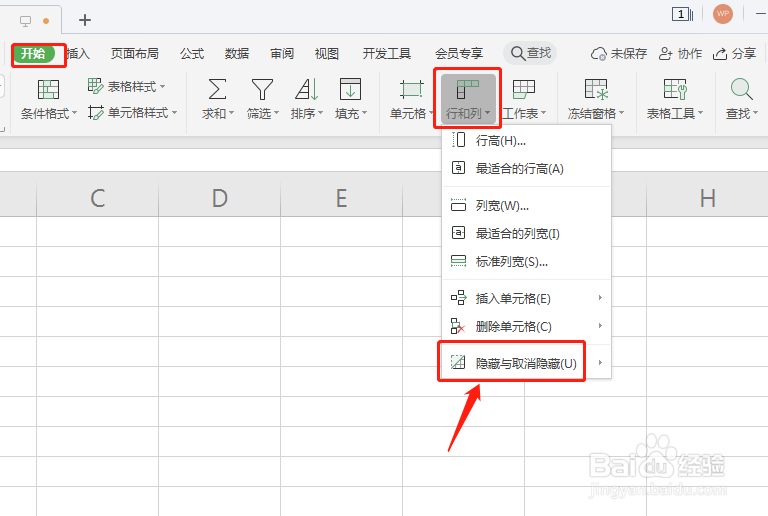
Task: Click the Column Width menu icon
Action: (458, 205)
